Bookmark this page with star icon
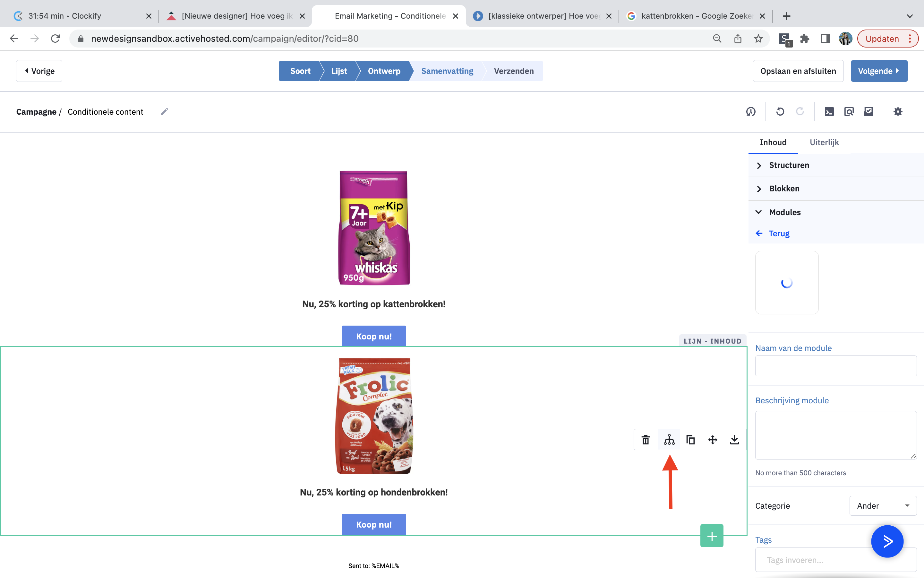The height and width of the screenshot is (578, 924). pyautogui.click(x=758, y=39)
